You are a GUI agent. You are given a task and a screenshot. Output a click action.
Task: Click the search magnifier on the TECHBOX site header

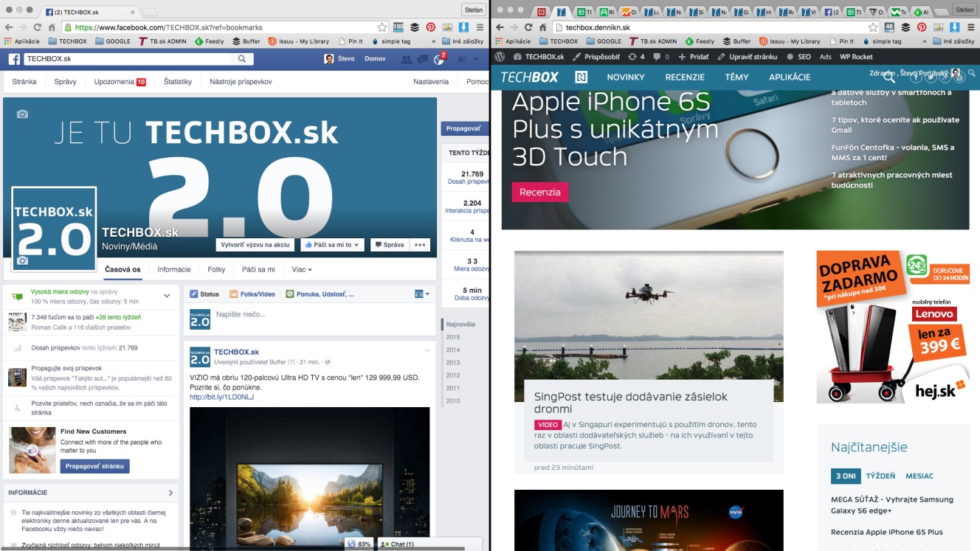point(889,77)
